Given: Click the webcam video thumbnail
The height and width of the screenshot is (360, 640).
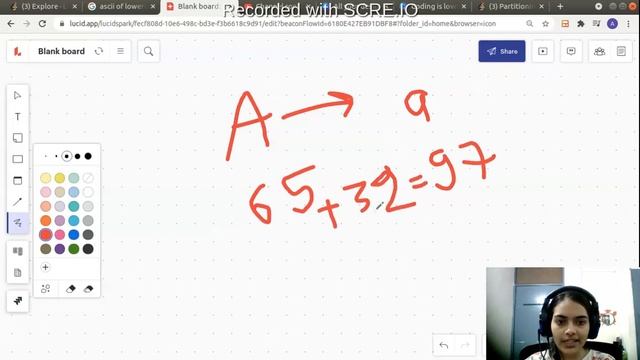Looking at the screenshot, I should click(x=563, y=313).
